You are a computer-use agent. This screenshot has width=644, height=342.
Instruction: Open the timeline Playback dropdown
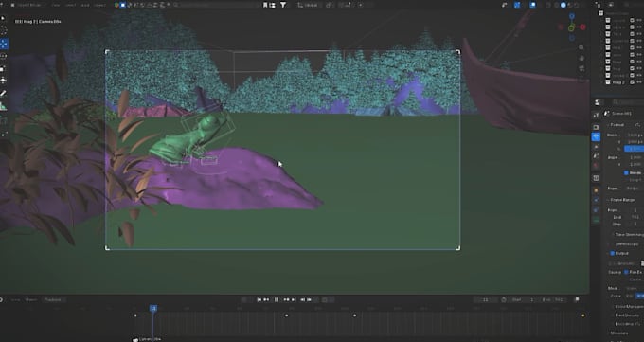54,300
